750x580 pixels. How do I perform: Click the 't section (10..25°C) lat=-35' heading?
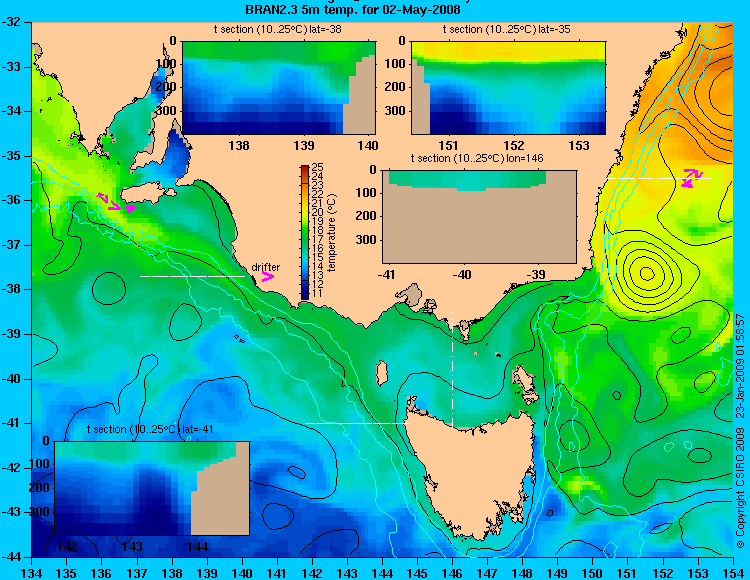point(507,29)
